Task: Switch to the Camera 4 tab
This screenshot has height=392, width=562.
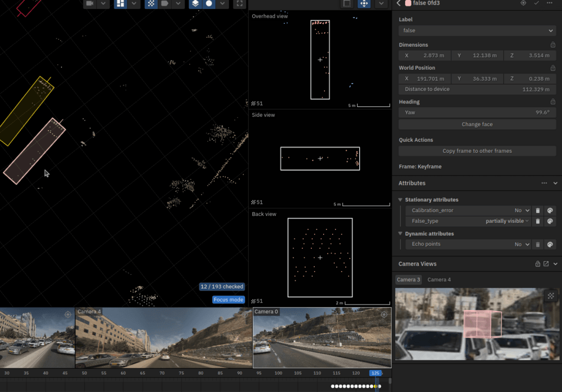Action: 439,280
